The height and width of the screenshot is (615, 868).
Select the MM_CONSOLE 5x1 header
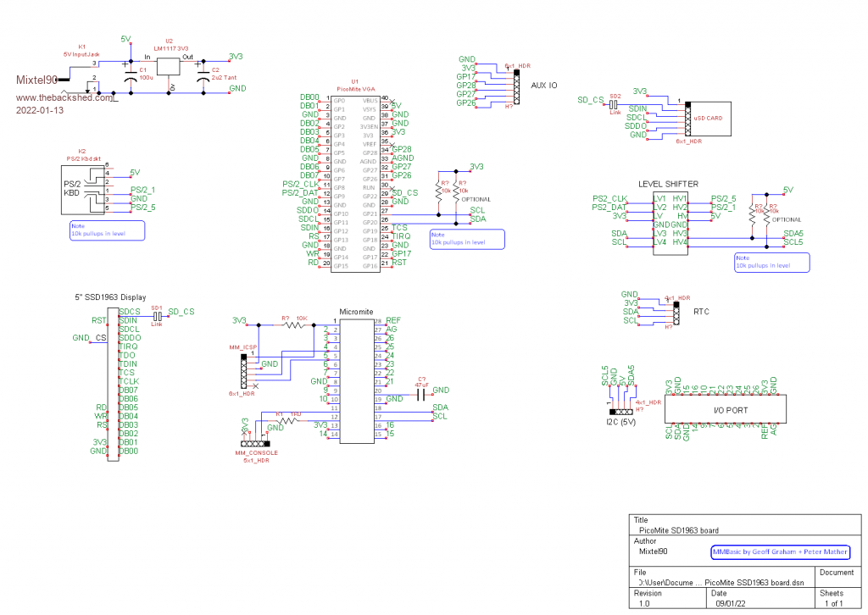253,443
